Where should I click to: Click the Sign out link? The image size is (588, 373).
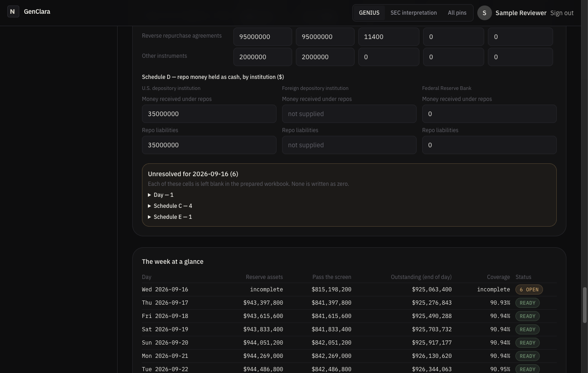562,13
